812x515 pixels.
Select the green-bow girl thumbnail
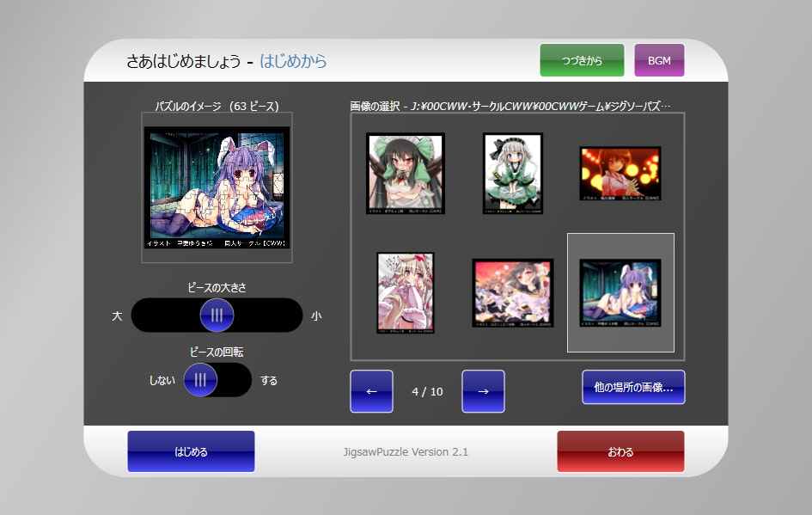(406, 174)
